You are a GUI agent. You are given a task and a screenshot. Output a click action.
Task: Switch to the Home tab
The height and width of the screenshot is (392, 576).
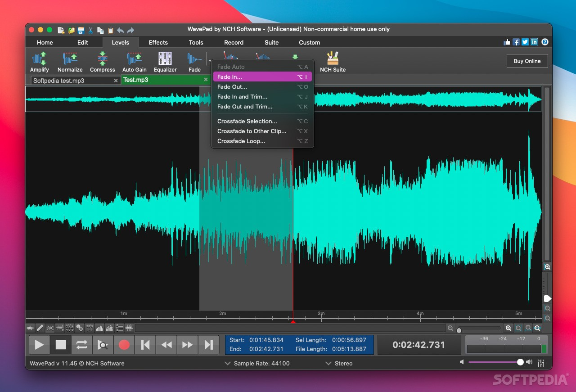45,42
